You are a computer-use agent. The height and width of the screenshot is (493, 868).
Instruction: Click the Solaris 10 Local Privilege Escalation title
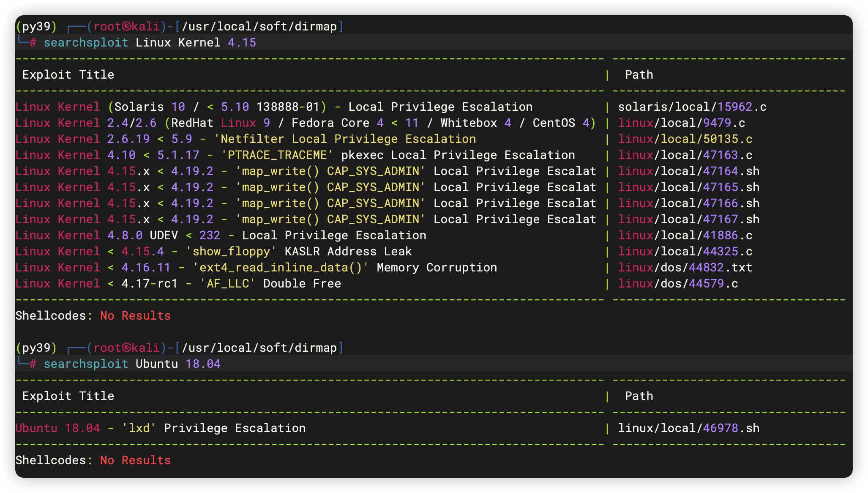[x=274, y=107]
